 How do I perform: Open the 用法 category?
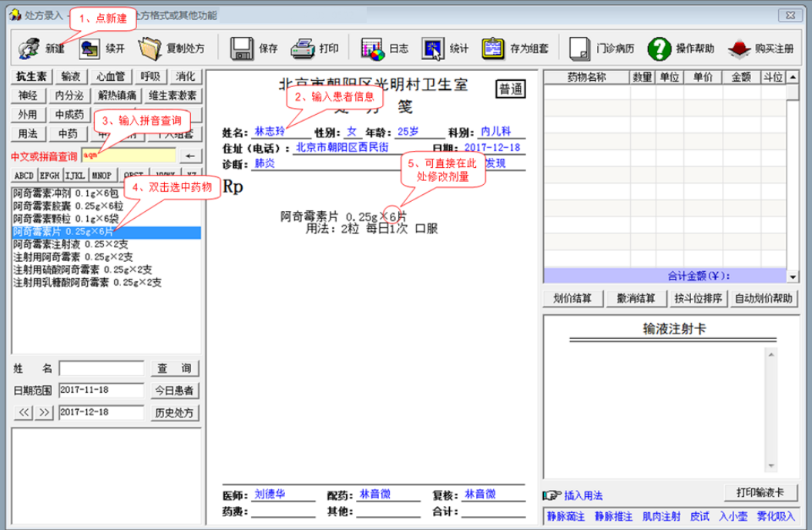(28, 134)
